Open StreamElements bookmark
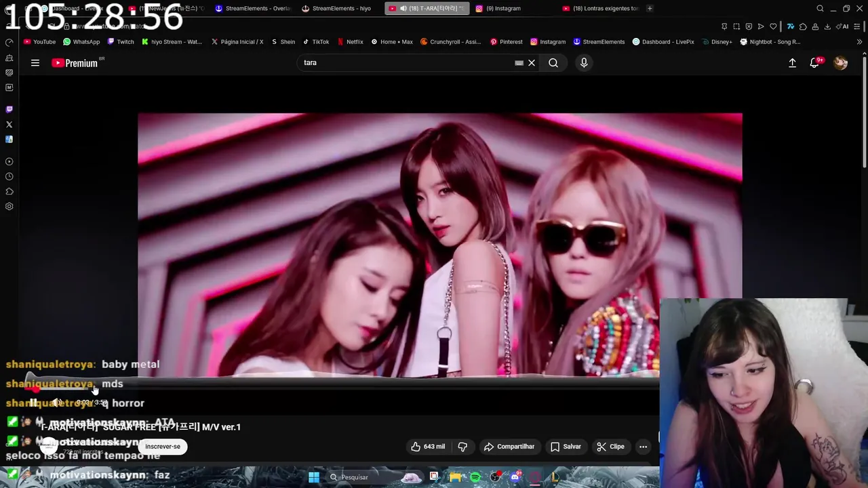868x488 pixels. coord(599,41)
